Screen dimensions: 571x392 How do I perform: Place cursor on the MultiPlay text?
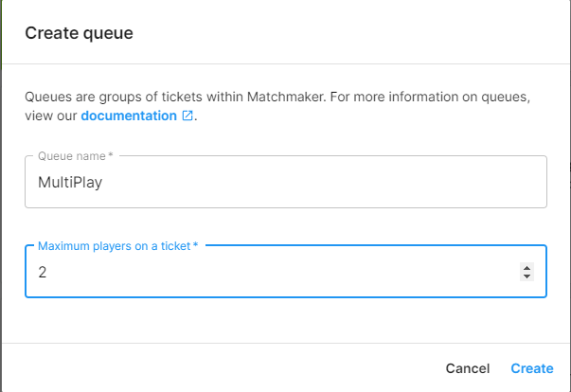tap(70, 182)
